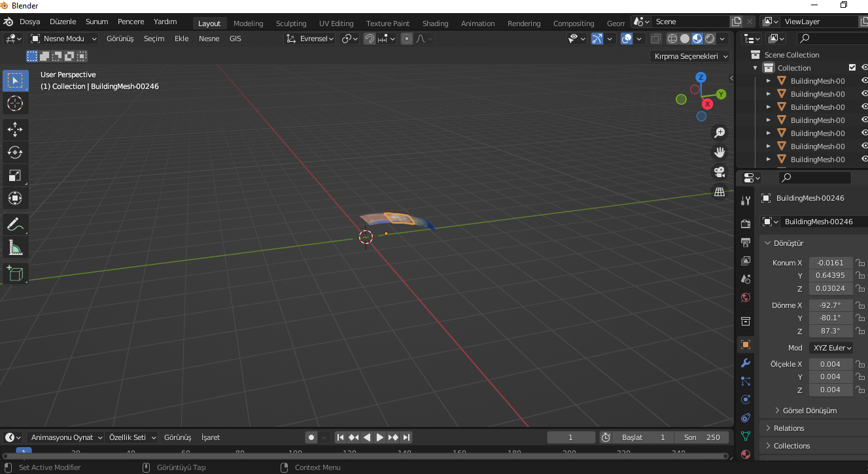
Task: Uncheck the Collection checkbox in the outliner
Action: pos(852,67)
